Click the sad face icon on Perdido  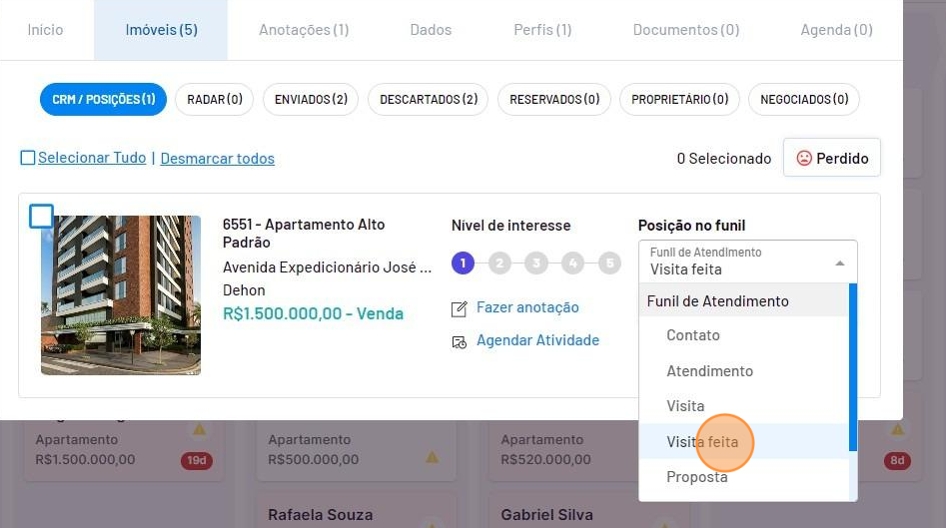(x=804, y=158)
